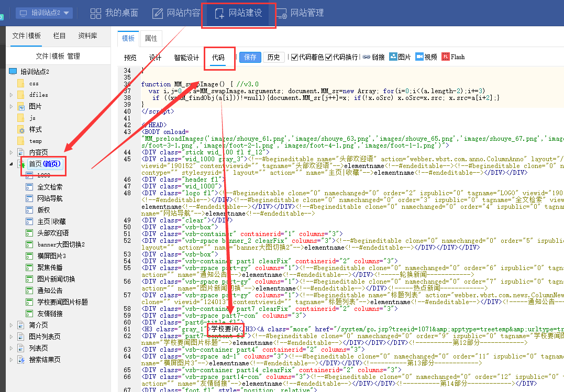Click the 培训站点2 monitor icon in tree
This screenshot has height=392, width=564.
[x=13, y=72]
